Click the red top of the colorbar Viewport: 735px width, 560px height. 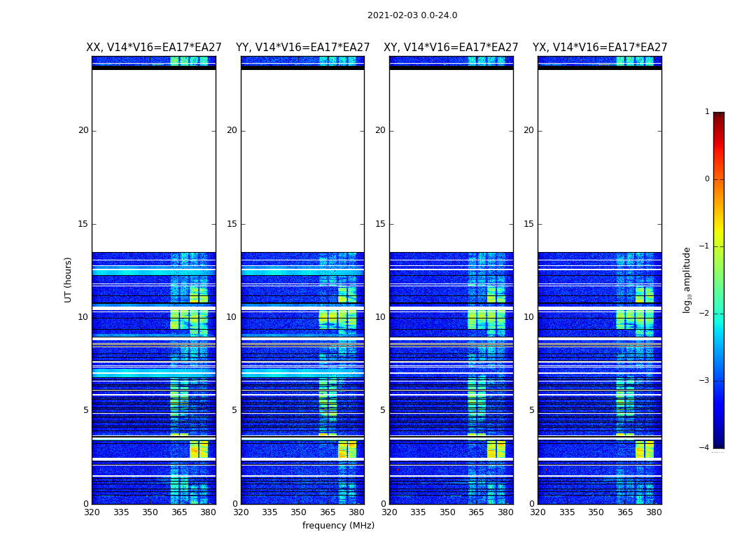click(719, 127)
